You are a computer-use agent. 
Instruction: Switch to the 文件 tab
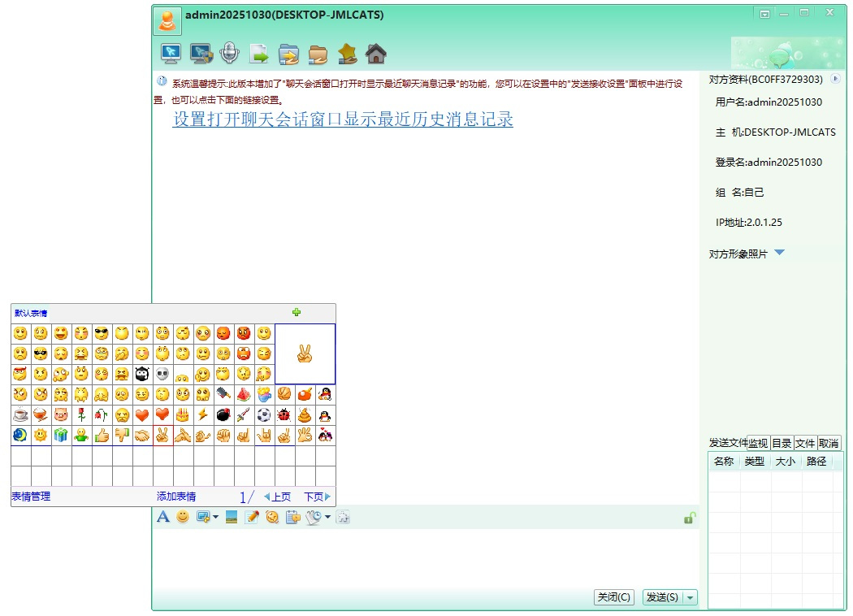click(805, 443)
